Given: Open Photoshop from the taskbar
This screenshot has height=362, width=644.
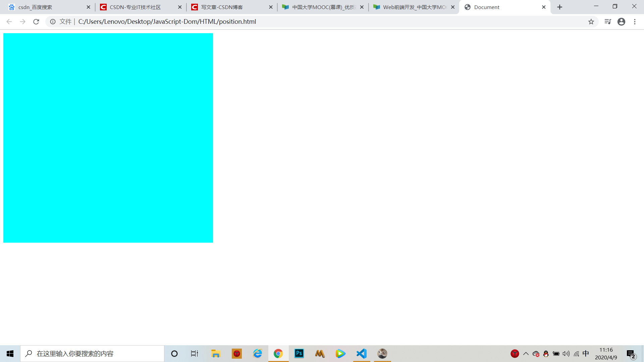Looking at the screenshot, I should (299, 354).
